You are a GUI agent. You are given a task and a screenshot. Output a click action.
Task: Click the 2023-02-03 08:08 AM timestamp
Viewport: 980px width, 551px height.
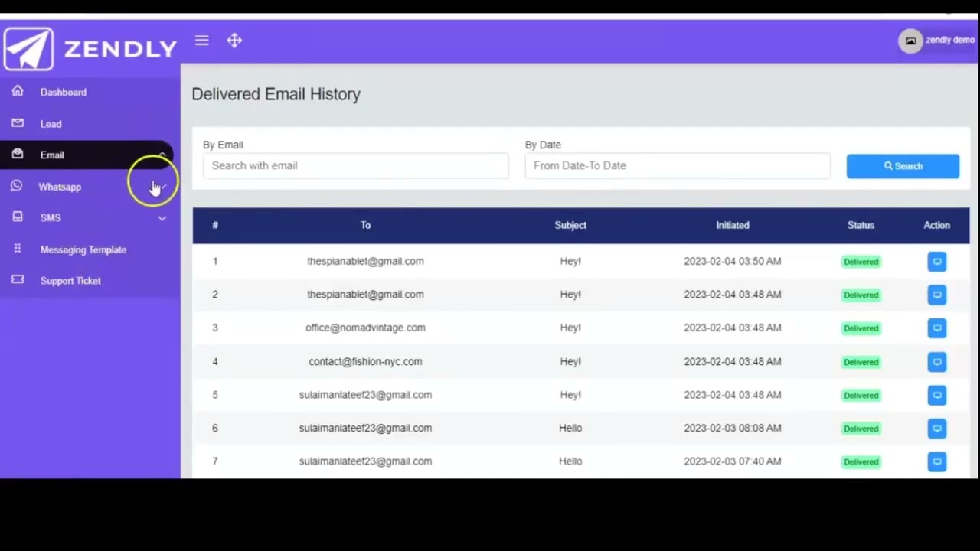point(733,428)
